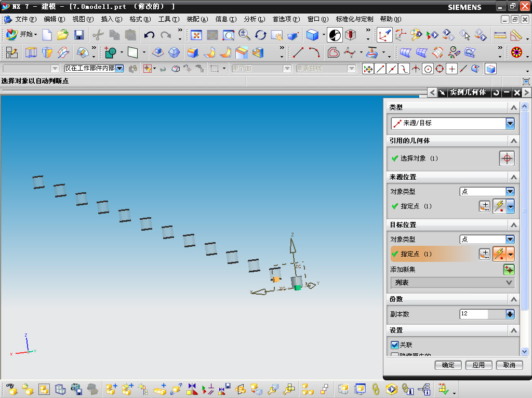
Task: Reset the dialog with the reset arrow
Action: 496,92
